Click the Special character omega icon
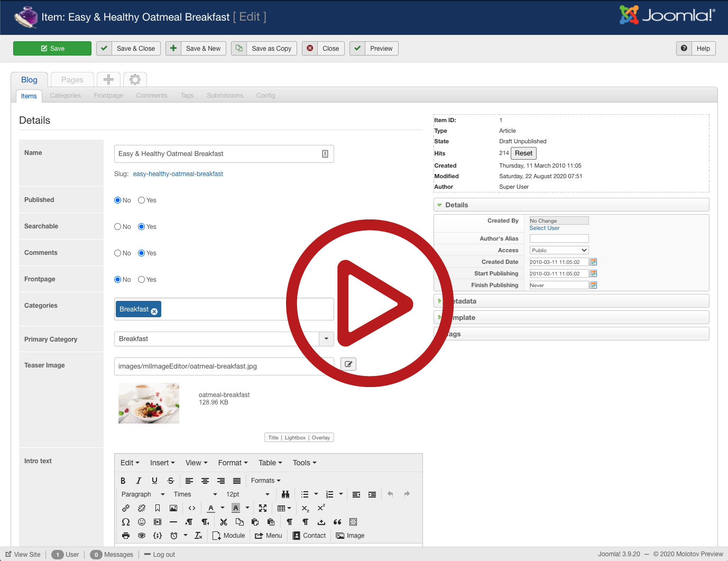728x561 pixels. [x=126, y=522]
